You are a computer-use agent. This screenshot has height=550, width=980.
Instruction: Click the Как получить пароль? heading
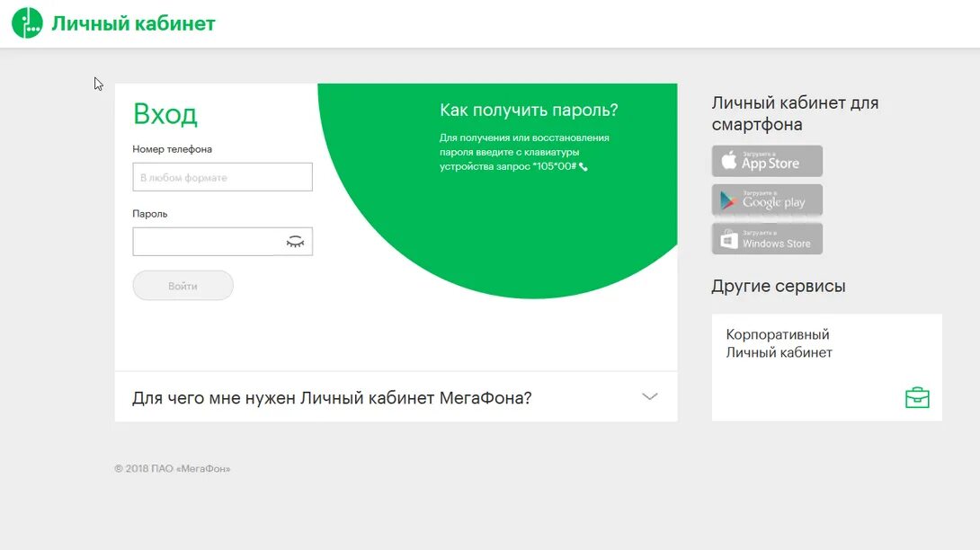click(x=529, y=110)
